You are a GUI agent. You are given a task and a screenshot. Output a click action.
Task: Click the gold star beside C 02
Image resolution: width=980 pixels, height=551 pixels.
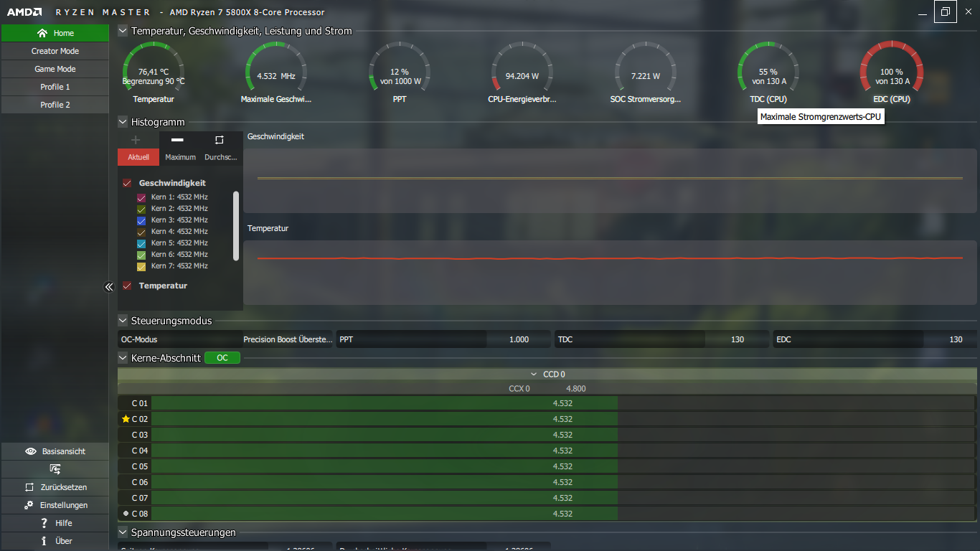126,419
